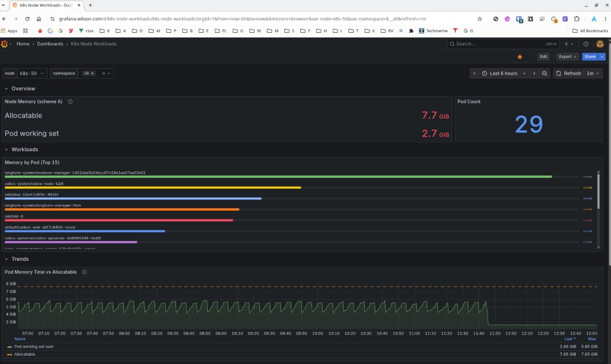Click the blue A extension icon
Screen dimensions: 611x364
pyautogui.click(x=594, y=18)
